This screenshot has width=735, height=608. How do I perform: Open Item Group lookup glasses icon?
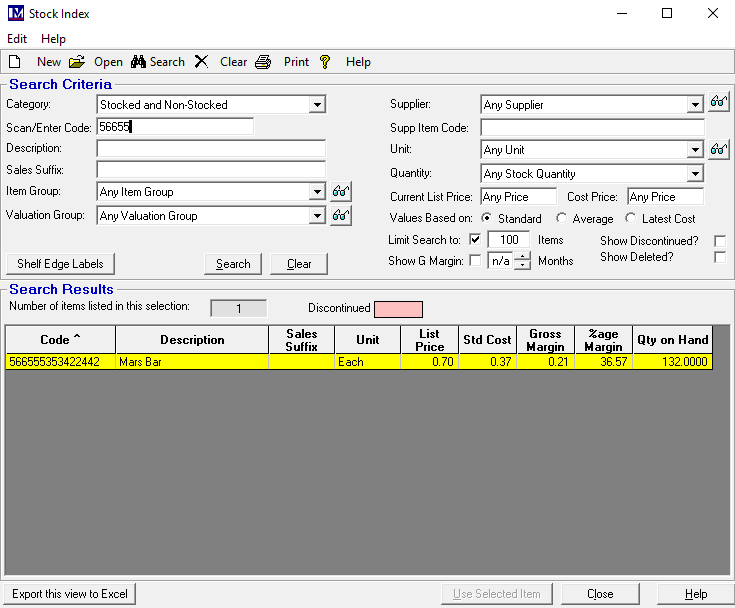pyautogui.click(x=341, y=192)
